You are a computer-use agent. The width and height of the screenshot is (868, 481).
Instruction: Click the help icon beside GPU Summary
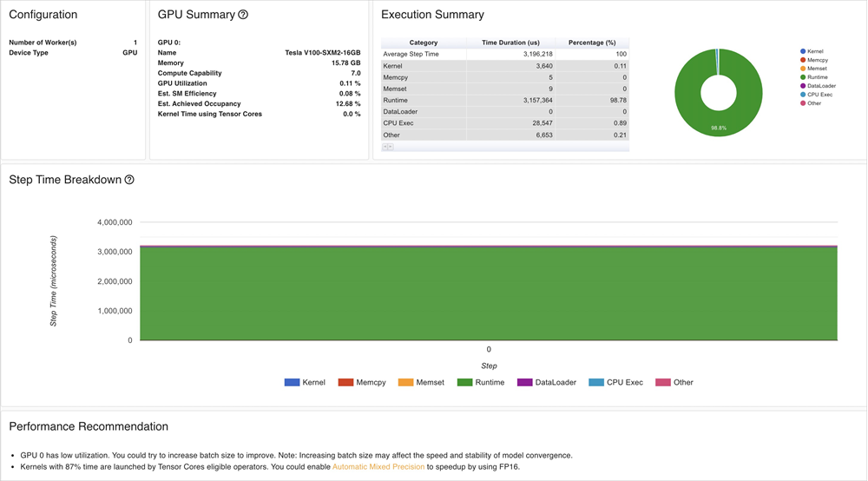click(x=243, y=15)
